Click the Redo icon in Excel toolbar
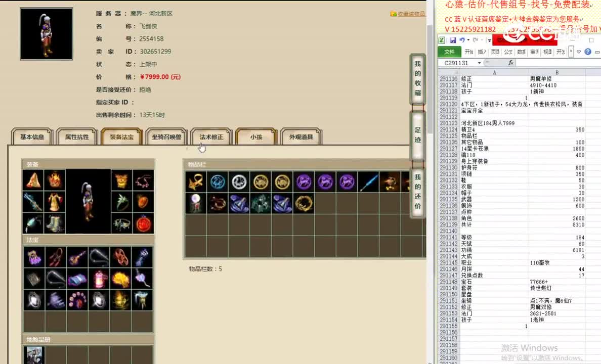The height and width of the screenshot is (364, 601). [x=475, y=39]
